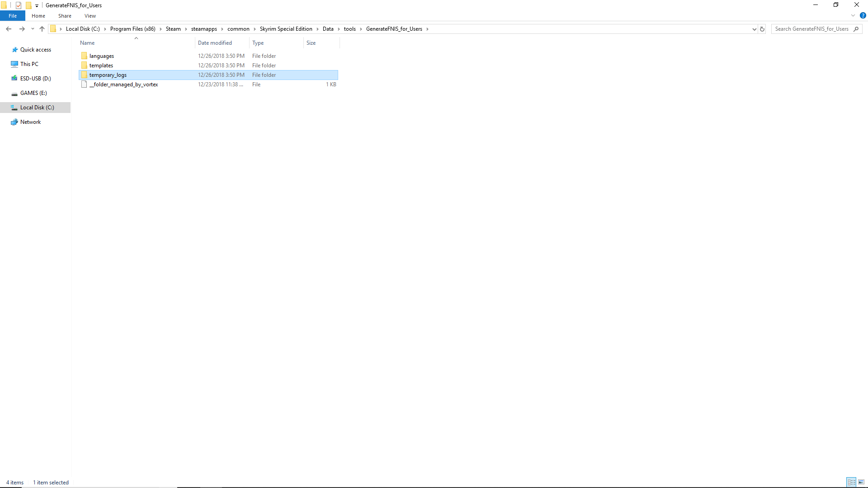Click the languages folder icon
Screen dimensions: 868x488
pyautogui.click(x=84, y=56)
